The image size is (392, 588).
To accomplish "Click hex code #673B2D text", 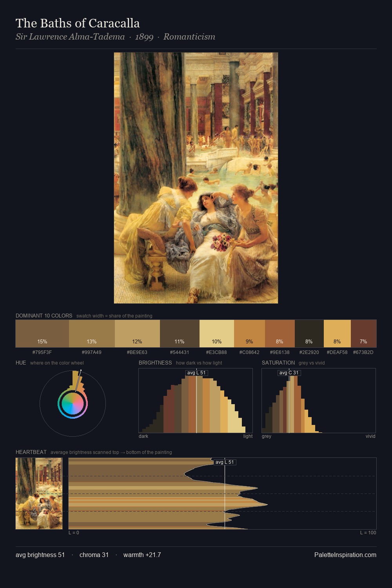I will (x=363, y=352).
